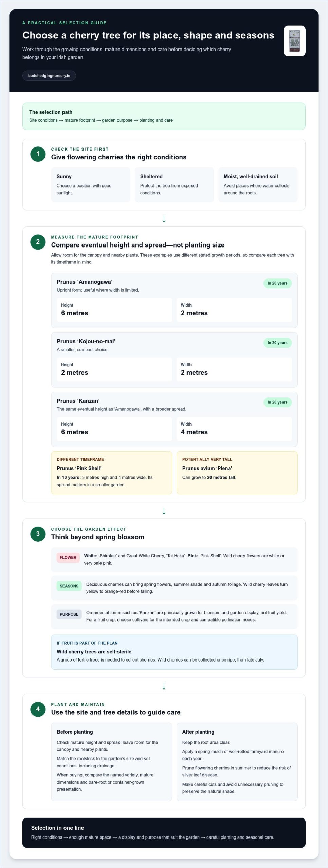Select the SEASONS tag badge

pyautogui.click(x=69, y=586)
